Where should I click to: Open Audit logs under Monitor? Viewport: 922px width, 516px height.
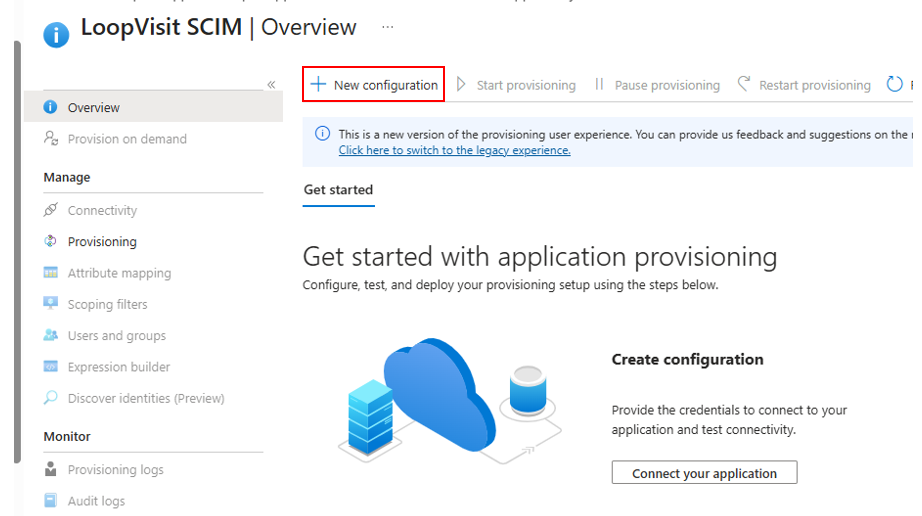click(96, 501)
